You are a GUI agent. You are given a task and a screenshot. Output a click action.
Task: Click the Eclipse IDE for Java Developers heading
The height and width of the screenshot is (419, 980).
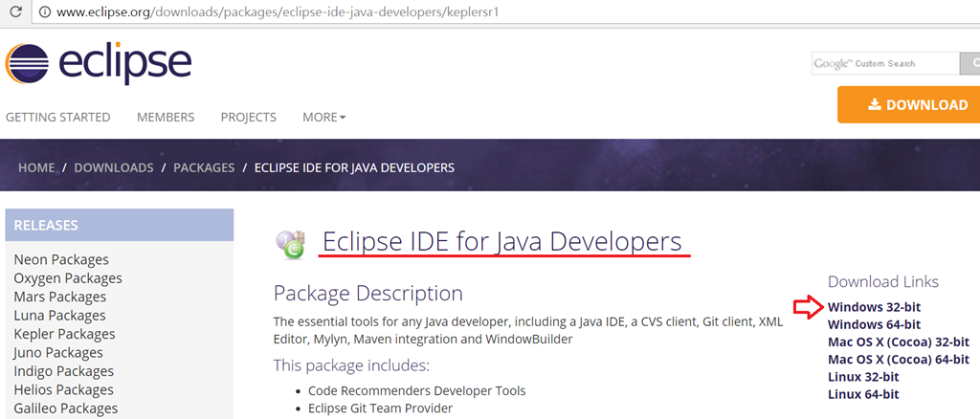[x=501, y=242]
